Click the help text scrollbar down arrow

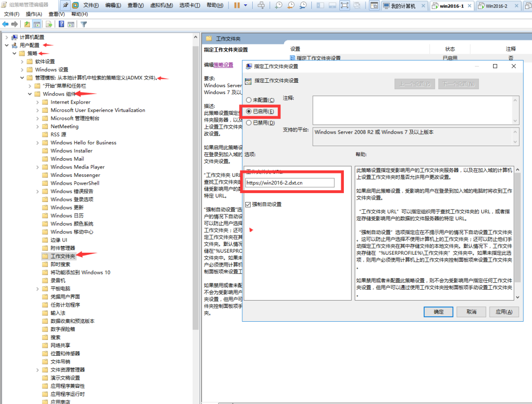517,297
